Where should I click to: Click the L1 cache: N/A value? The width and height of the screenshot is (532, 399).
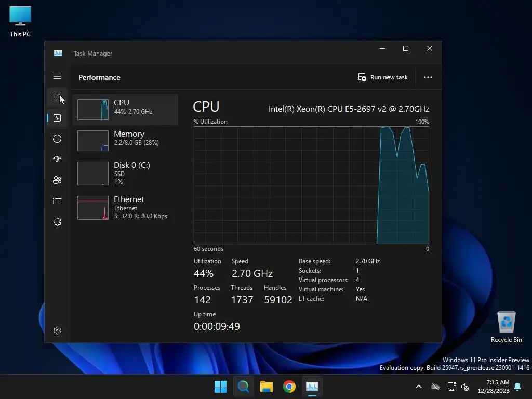[x=362, y=299]
